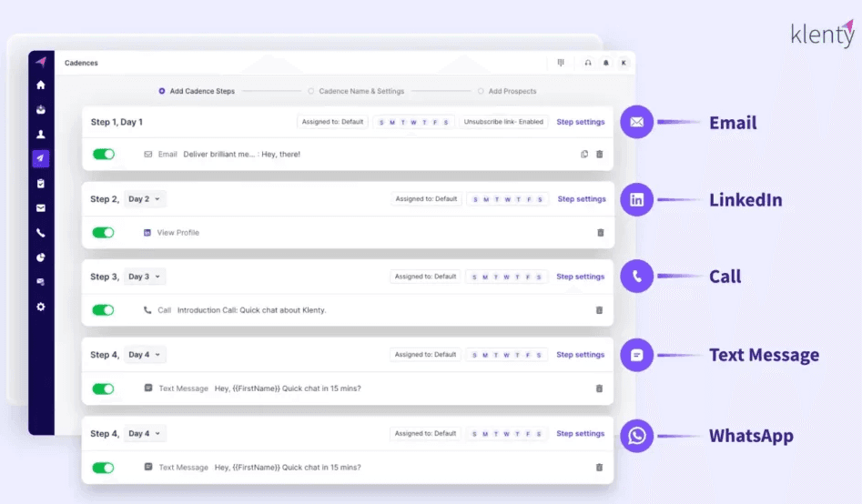Open 'Introduction Call: Quick chat about Klenty.'
862x504 pixels.
[x=252, y=310]
